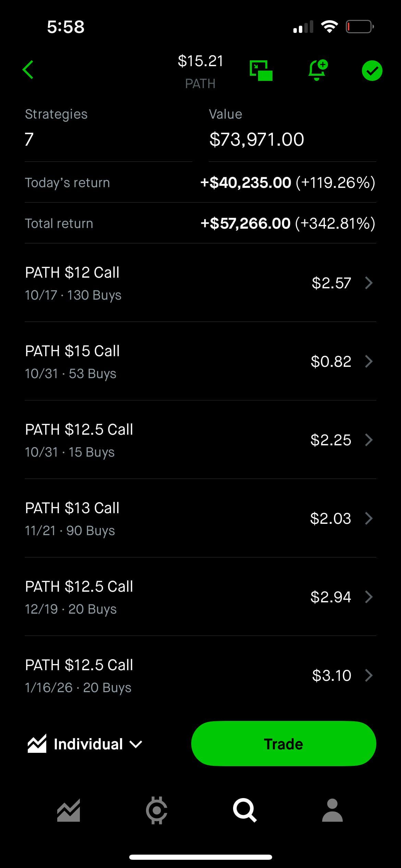The width and height of the screenshot is (401, 868).
Task: Open the crypto tab icon
Action: [157, 810]
